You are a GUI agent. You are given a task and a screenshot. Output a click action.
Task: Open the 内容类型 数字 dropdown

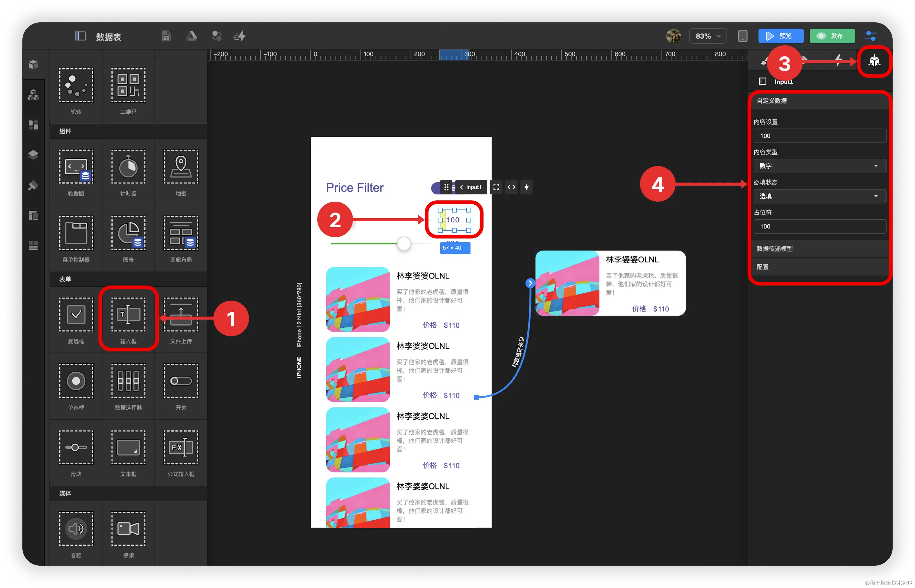819,166
